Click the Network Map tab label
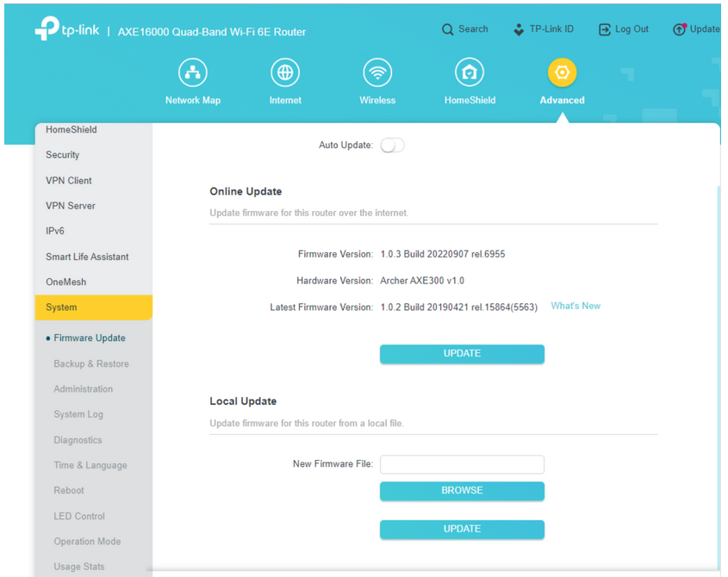 (x=193, y=100)
